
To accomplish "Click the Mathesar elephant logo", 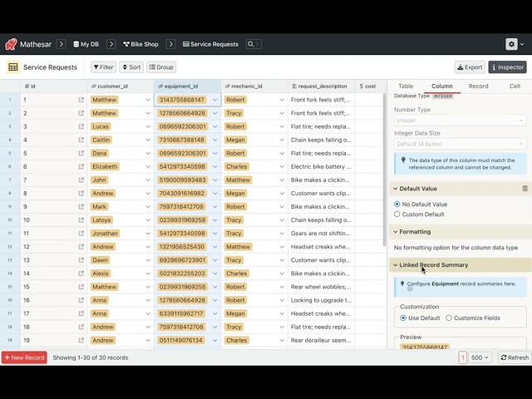I will point(11,44).
